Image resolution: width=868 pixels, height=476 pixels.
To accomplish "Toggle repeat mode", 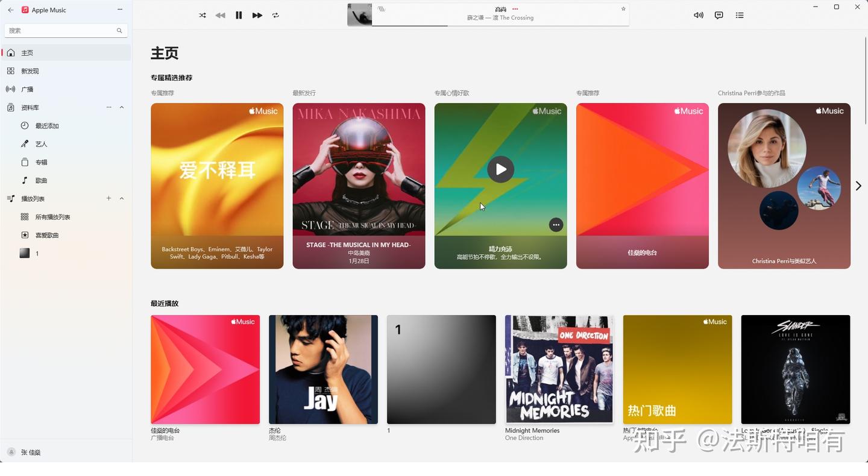I will pyautogui.click(x=275, y=15).
